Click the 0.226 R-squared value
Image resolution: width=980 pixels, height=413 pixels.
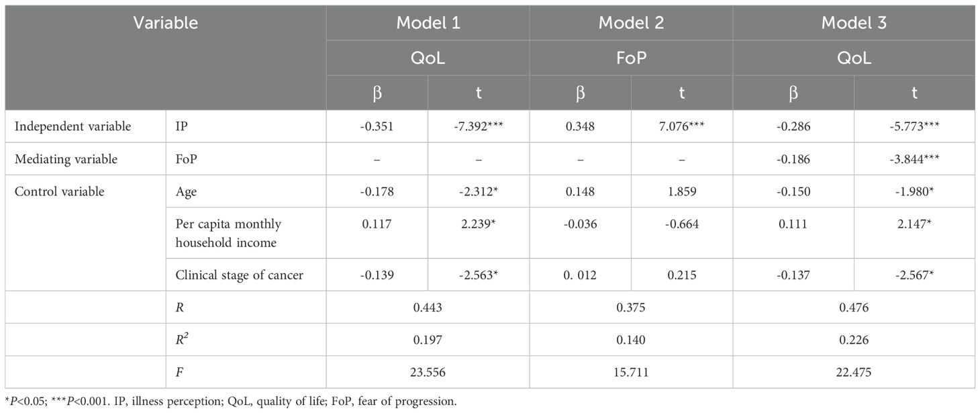pos(854,340)
